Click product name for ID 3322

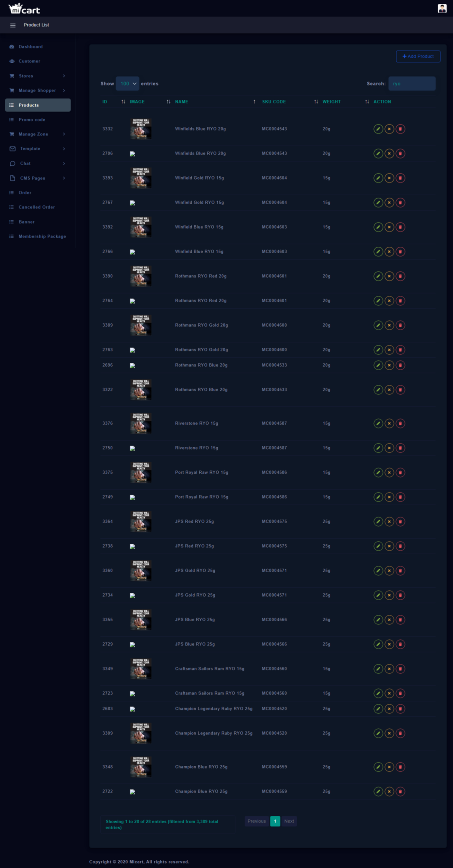point(201,390)
